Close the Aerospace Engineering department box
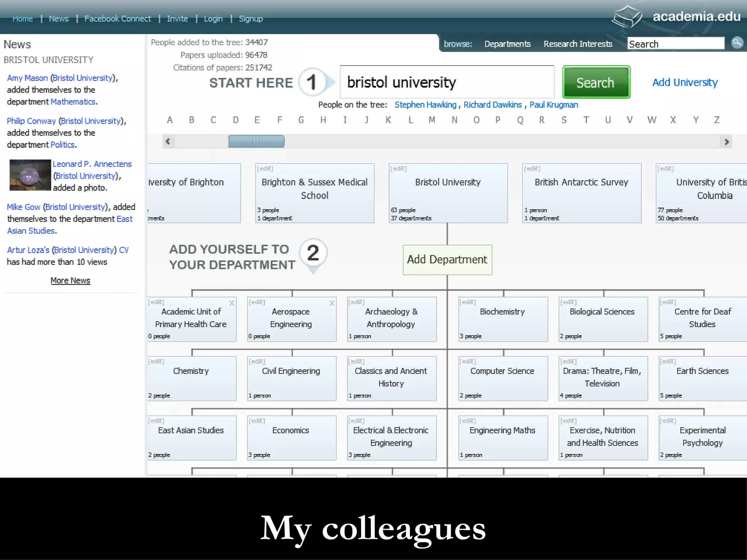Screen dimensions: 747x560 [x=332, y=303]
